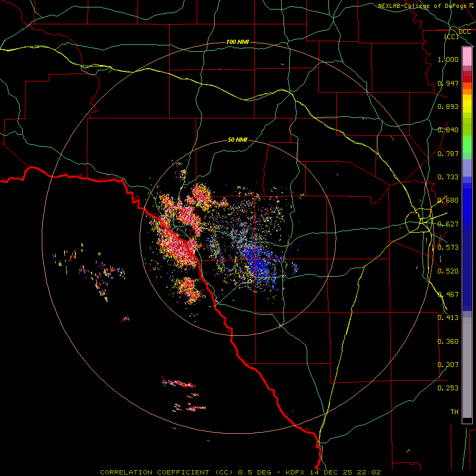
Task: Click the 0.253 legend value
Action: coord(448,388)
